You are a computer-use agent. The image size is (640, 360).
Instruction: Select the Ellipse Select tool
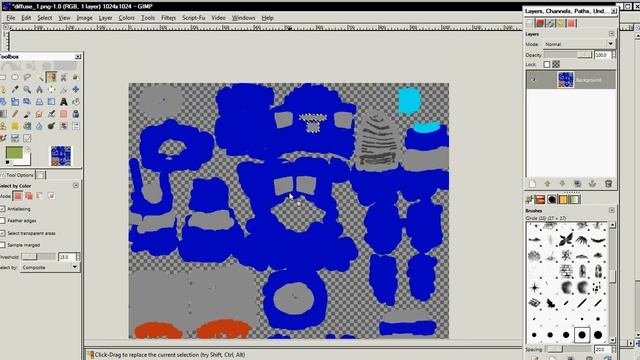(x=15, y=77)
